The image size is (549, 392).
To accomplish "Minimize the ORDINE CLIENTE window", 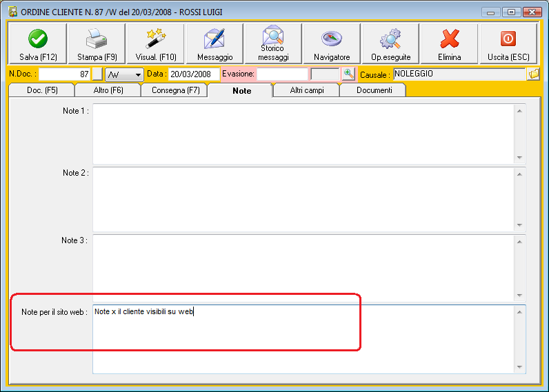I will click(490, 12).
